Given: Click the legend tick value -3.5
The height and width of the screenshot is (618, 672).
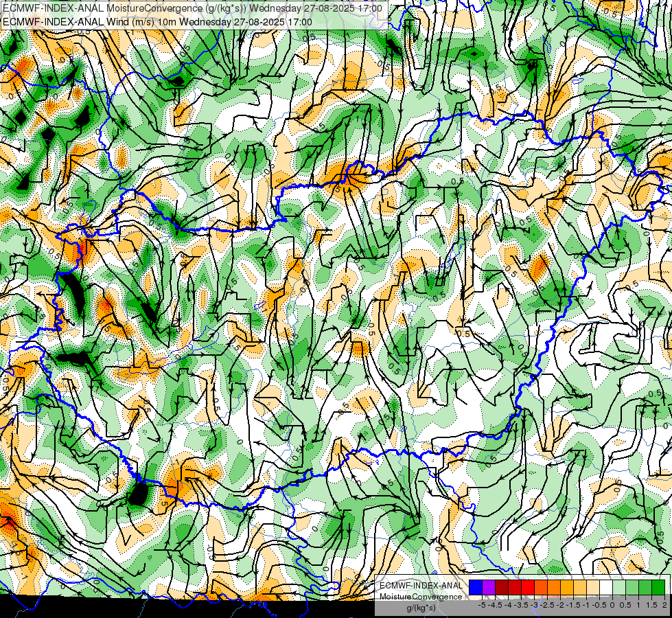Looking at the screenshot, I should (x=522, y=605).
